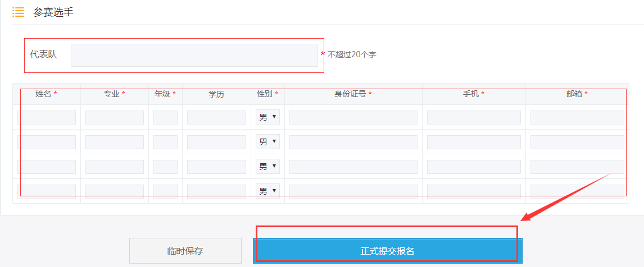
Task: Open the 性别 dropdown in the first row
Action: pyautogui.click(x=268, y=117)
